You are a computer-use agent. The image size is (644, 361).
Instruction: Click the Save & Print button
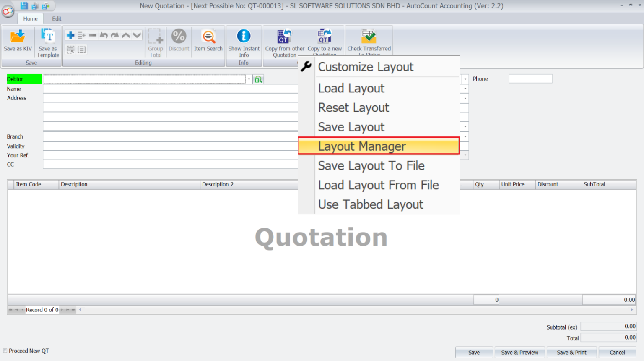pyautogui.click(x=571, y=353)
